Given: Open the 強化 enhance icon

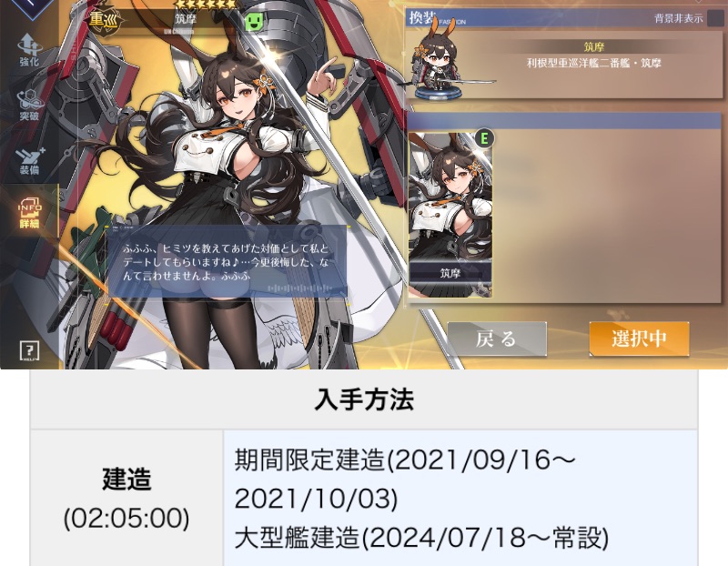Looking at the screenshot, I should tap(29, 50).
